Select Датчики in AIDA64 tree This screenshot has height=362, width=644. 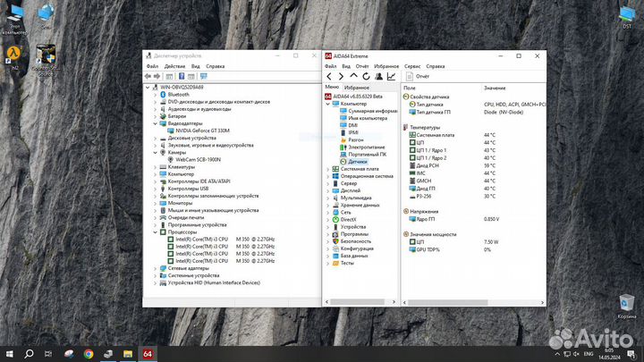pyautogui.click(x=357, y=162)
